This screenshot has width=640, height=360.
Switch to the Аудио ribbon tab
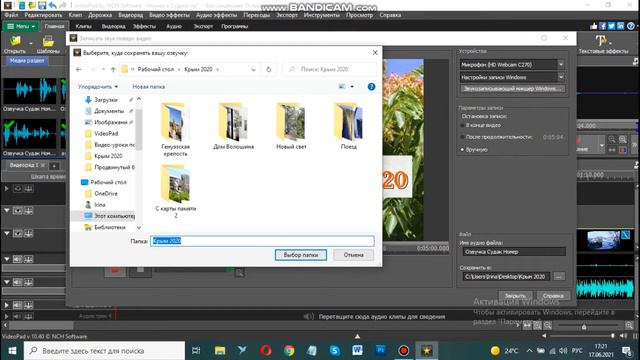[x=173, y=26]
